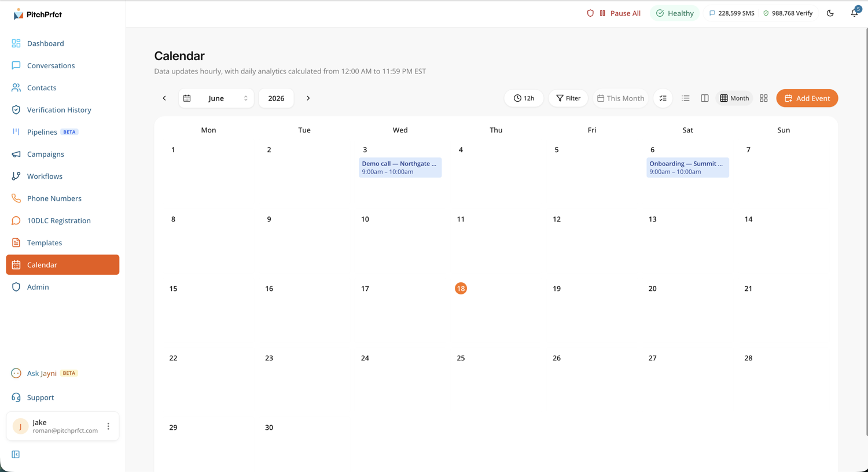The image size is (868, 472).
Task: Open the Demo call Northgate event
Action: click(400, 168)
